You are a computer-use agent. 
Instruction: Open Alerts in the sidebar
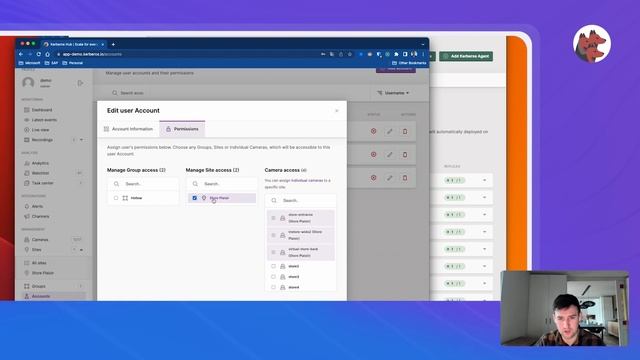click(x=37, y=207)
